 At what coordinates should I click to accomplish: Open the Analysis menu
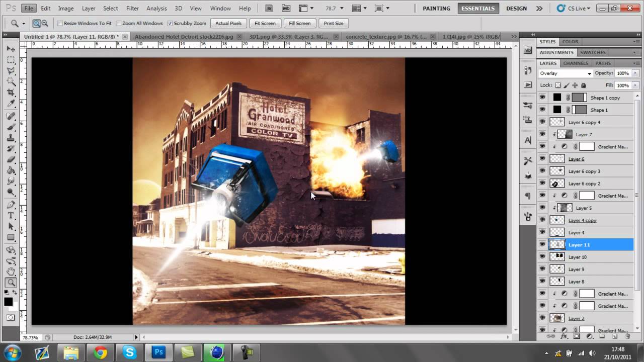pos(156,9)
